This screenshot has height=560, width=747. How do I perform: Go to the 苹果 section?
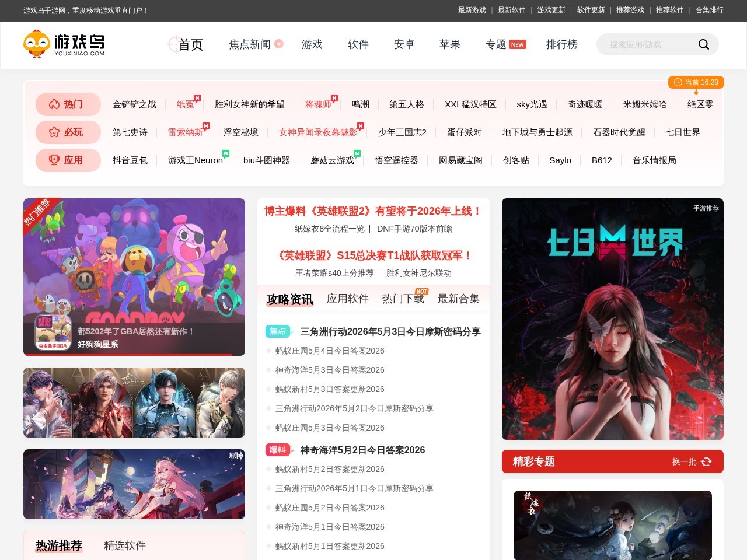(x=450, y=44)
